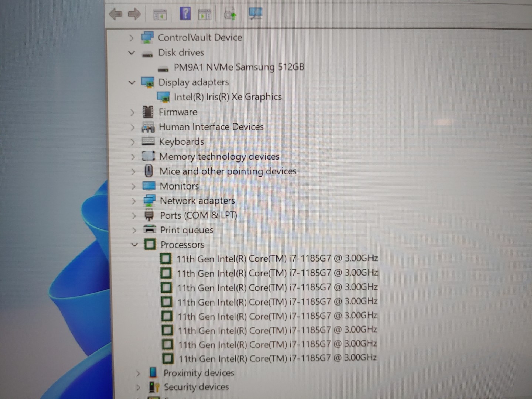Expand the Network adapters node
Screen dimensions: 532x399
coord(134,201)
